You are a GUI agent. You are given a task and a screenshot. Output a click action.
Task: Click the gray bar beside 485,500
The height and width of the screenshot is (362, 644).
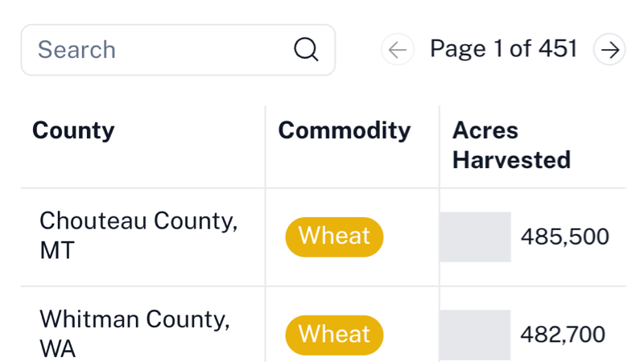(x=475, y=237)
